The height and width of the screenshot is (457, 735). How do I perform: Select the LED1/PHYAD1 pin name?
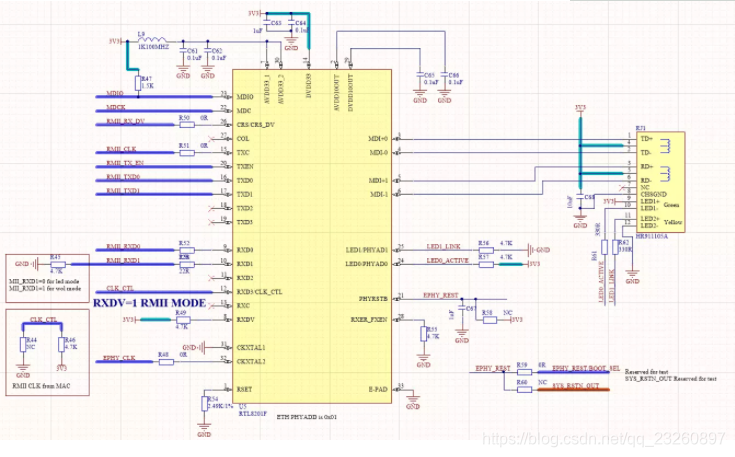367,250
